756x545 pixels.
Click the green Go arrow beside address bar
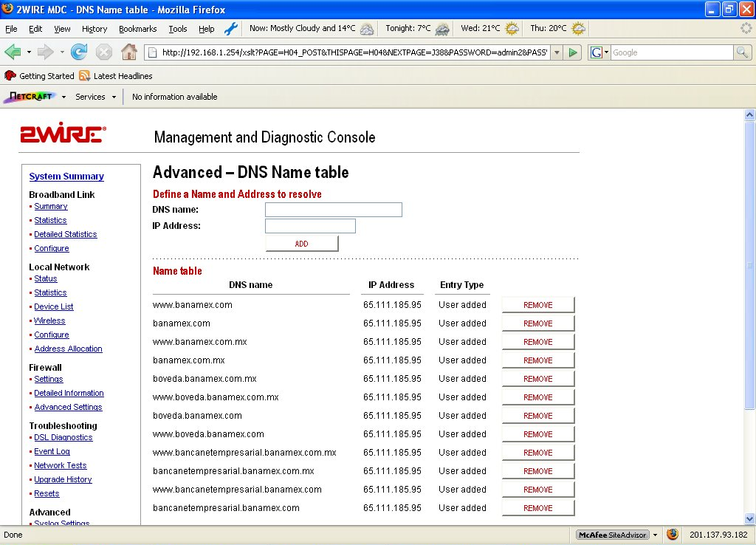573,52
